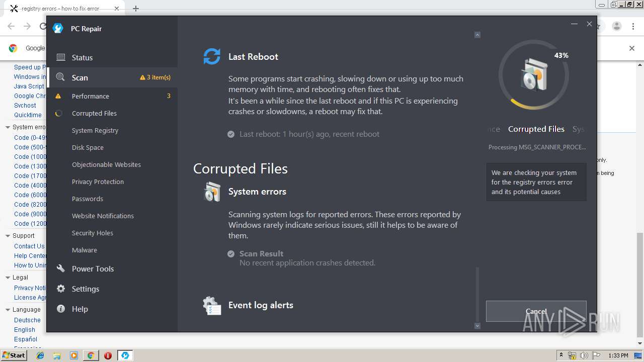Switch to registry errors browser tab
This screenshot has height=362, width=644.
pyautogui.click(x=65, y=9)
